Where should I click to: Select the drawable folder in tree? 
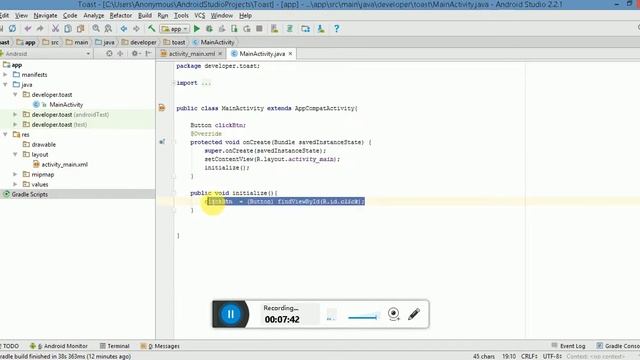tap(44, 144)
